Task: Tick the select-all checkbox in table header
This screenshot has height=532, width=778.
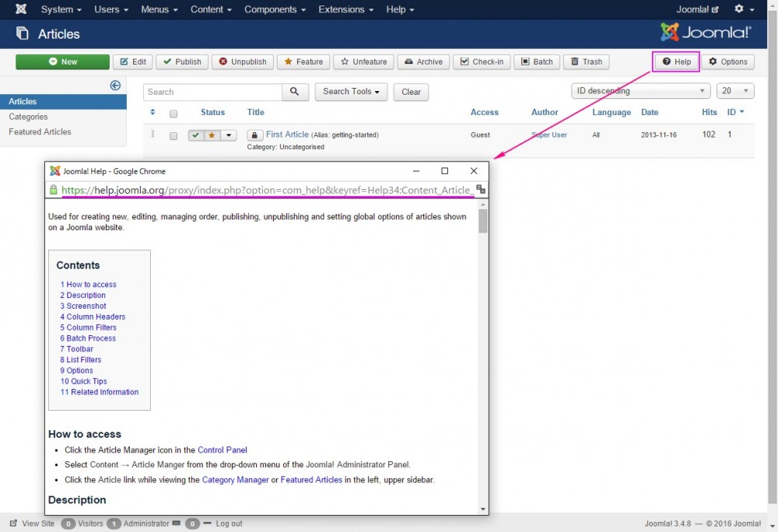Action: [173, 114]
